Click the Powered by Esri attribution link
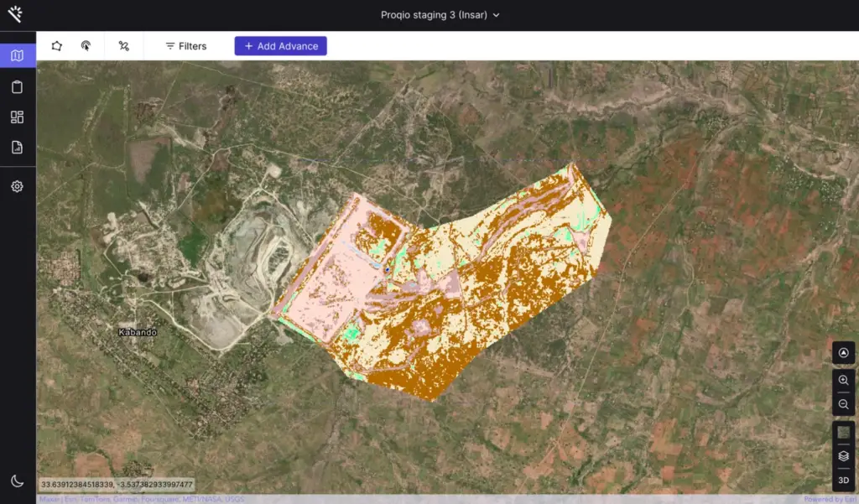Viewport: 859px width, 504px height. (830, 500)
